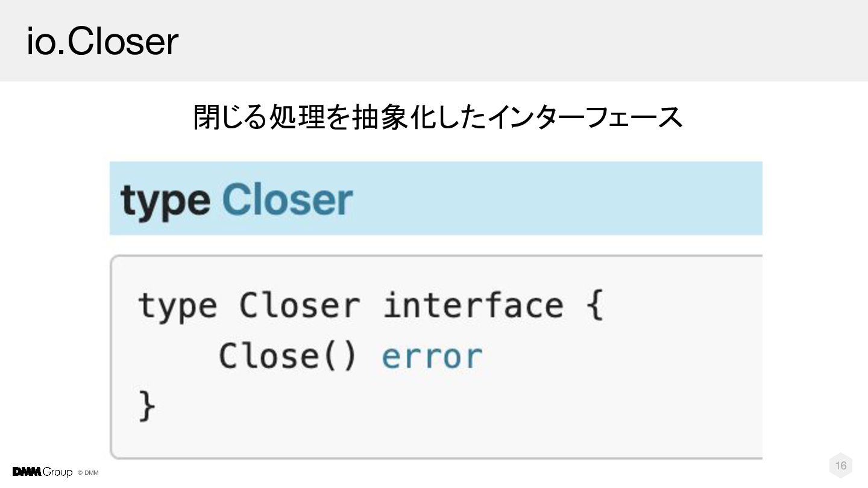Image resolution: width=868 pixels, height=488 pixels.
Task: Select the Close() method in the code
Action: pyautogui.click(x=288, y=357)
